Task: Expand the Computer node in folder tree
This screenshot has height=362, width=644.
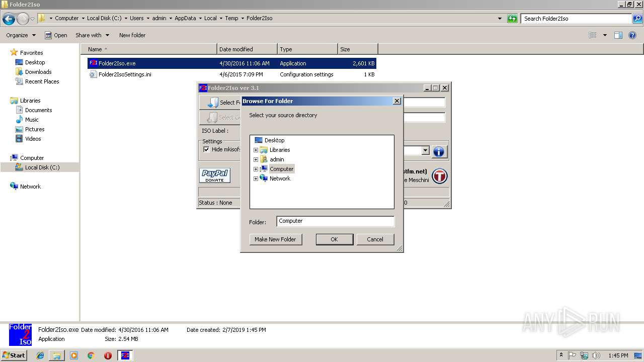Action: [x=256, y=169]
